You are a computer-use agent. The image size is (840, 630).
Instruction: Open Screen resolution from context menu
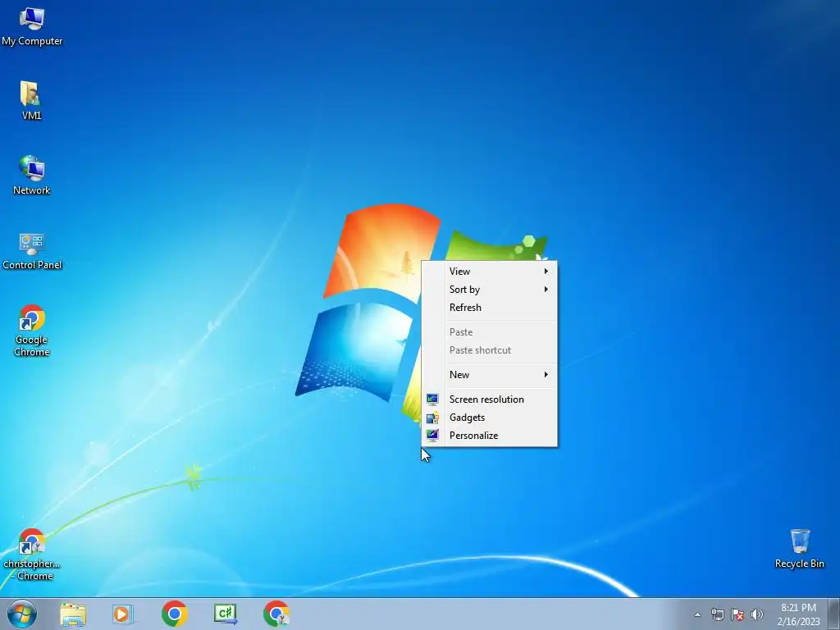(x=490, y=399)
